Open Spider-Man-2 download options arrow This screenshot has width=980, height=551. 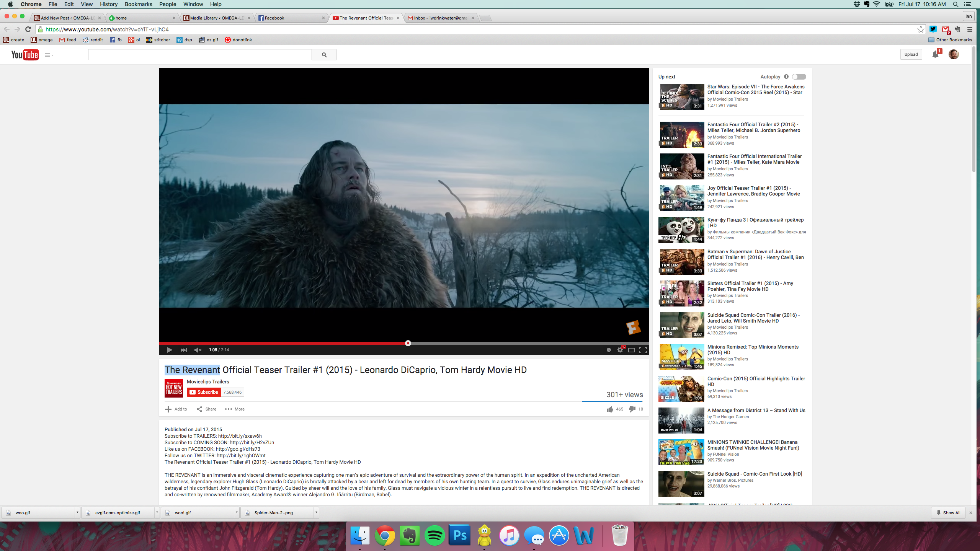click(x=316, y=512)
